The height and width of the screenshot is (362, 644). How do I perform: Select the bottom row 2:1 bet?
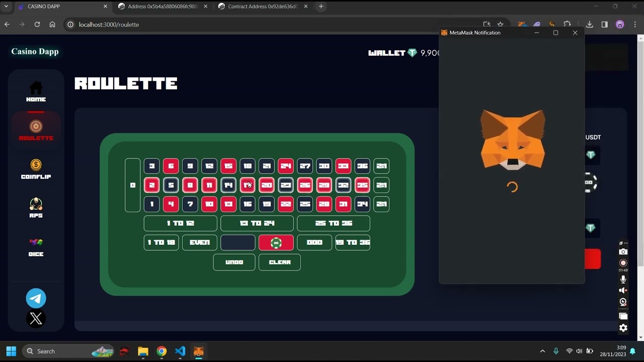coord(381,204)
